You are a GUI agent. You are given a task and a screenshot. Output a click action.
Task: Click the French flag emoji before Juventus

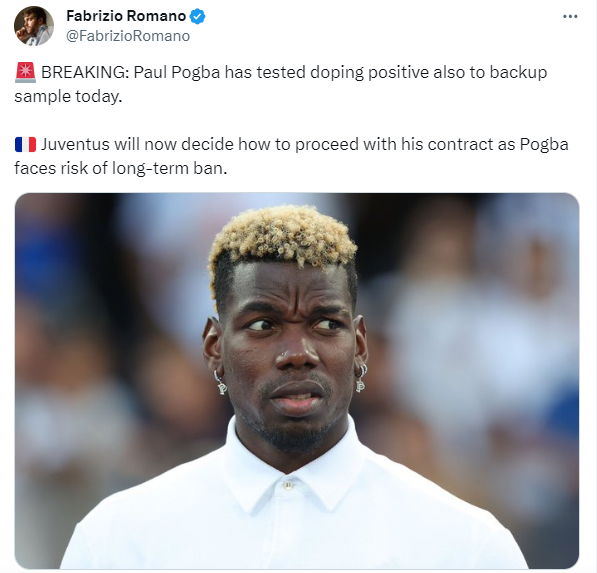(x=25, y=145)
